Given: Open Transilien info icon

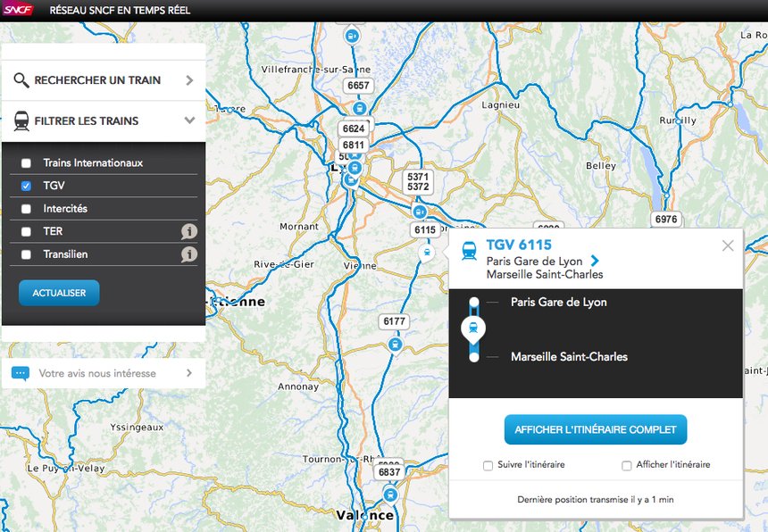Looking at the screenshot, I should [x=189, y=254].
